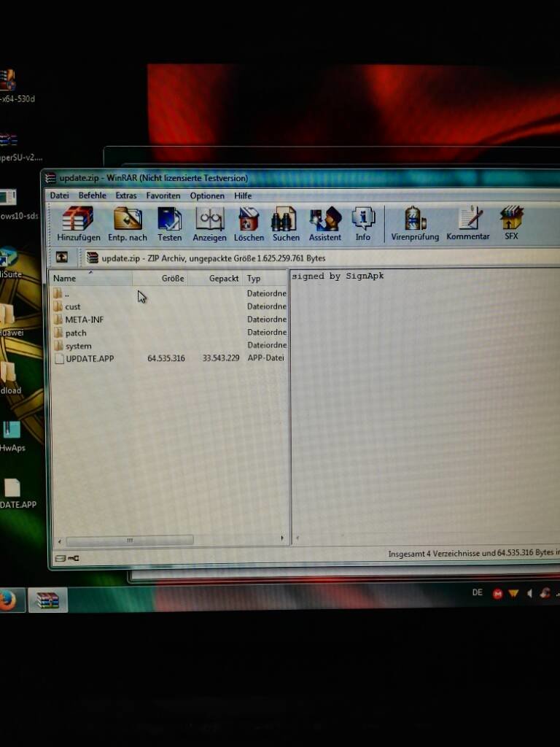
Task: Start the Virenprüfung virus scan
Action: pyautogui.click(x=415, y=222)
